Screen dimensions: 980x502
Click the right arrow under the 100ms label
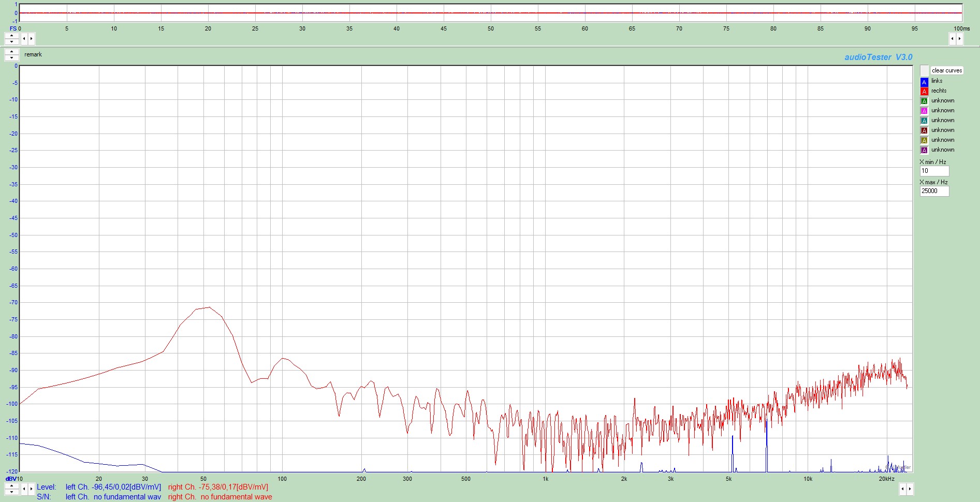pos(959,38)
